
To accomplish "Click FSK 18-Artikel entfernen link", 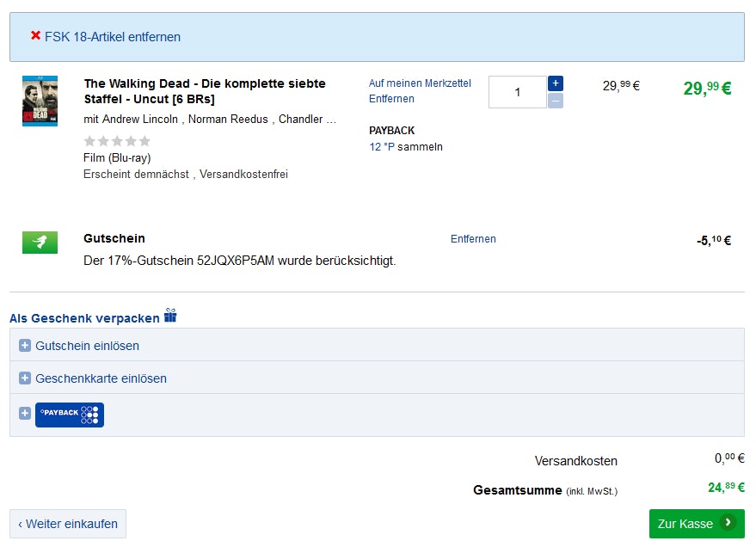I will click(x=113, y=37).
